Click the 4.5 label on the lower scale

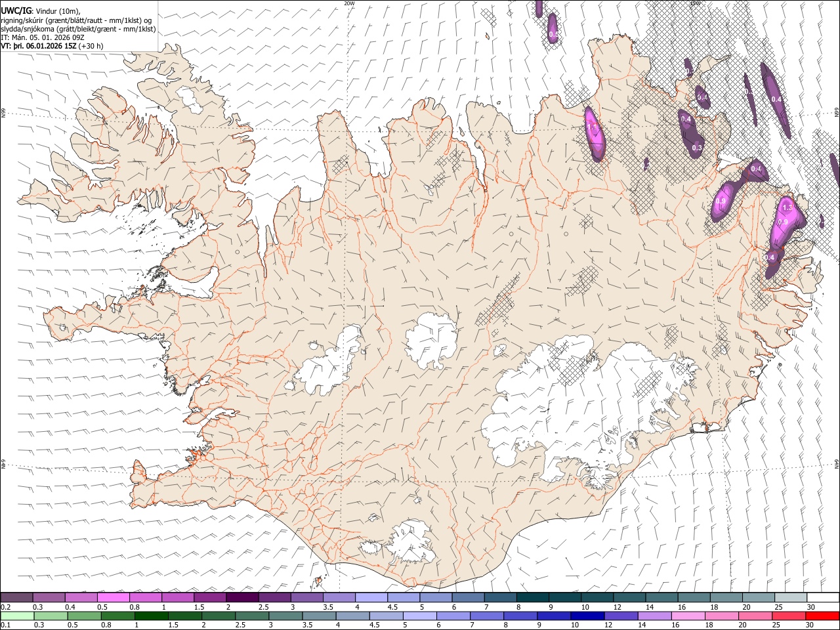[375, 625]
